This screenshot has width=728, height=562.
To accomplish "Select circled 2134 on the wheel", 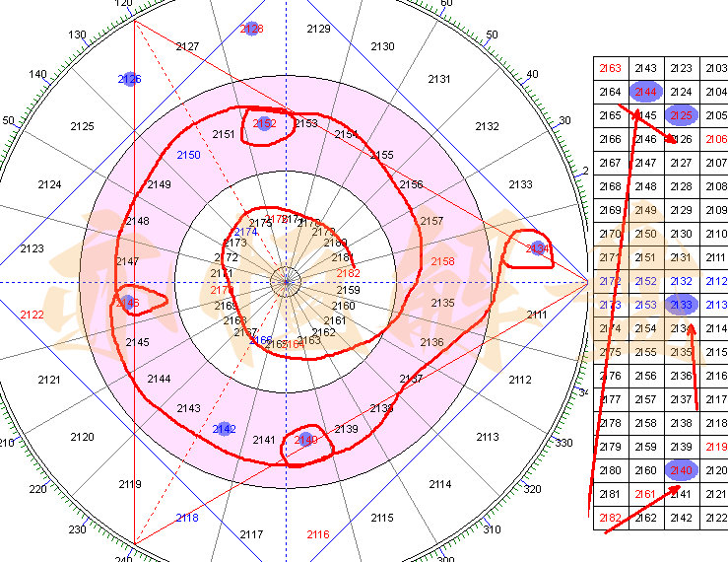I will coord(537,248).
